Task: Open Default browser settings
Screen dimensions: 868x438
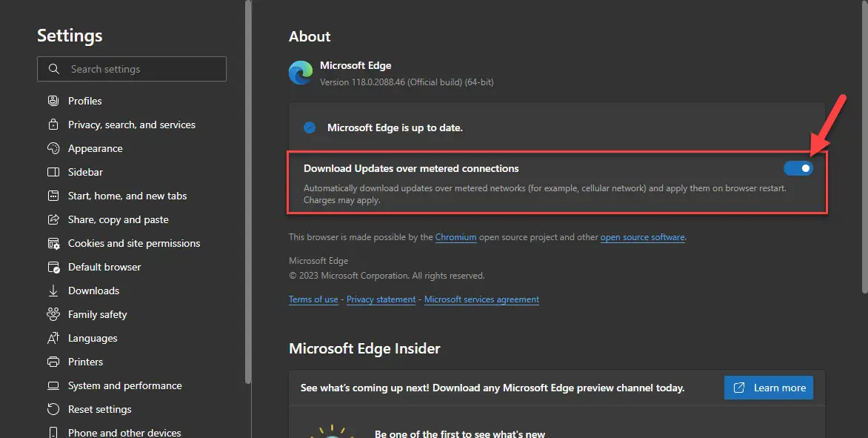Action: [104, 267]
